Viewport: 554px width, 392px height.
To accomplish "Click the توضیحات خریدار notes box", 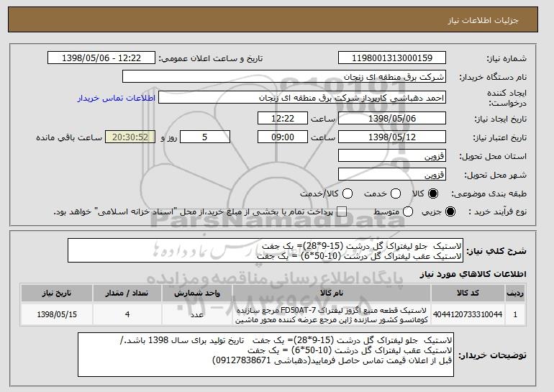I will coord(265,355).
